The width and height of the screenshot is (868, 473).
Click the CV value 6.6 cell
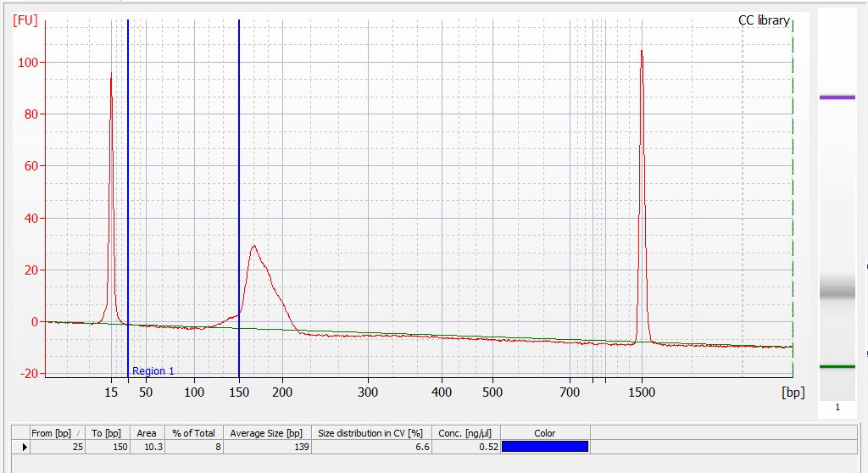[371, 447]
